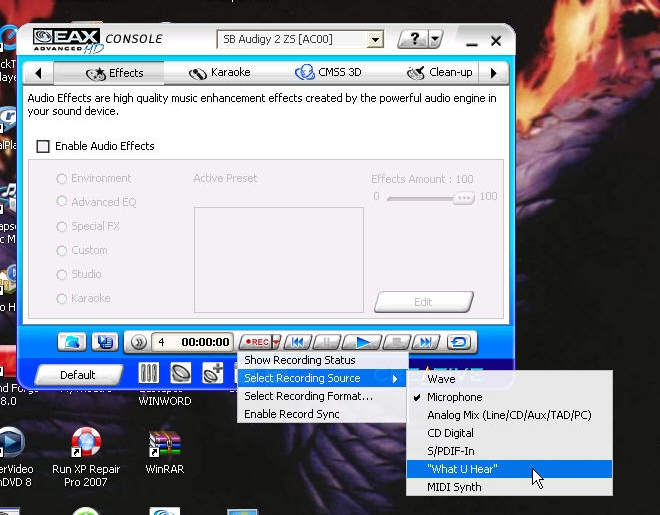Click the Default preset button

(77, 375)
